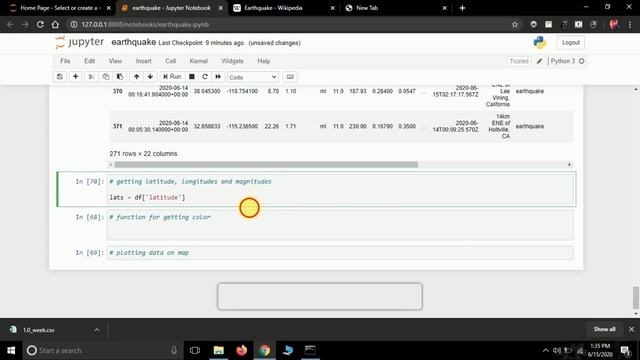Open the Insert menu
Viewport: 640px width, 360px height.
[143, 61]
